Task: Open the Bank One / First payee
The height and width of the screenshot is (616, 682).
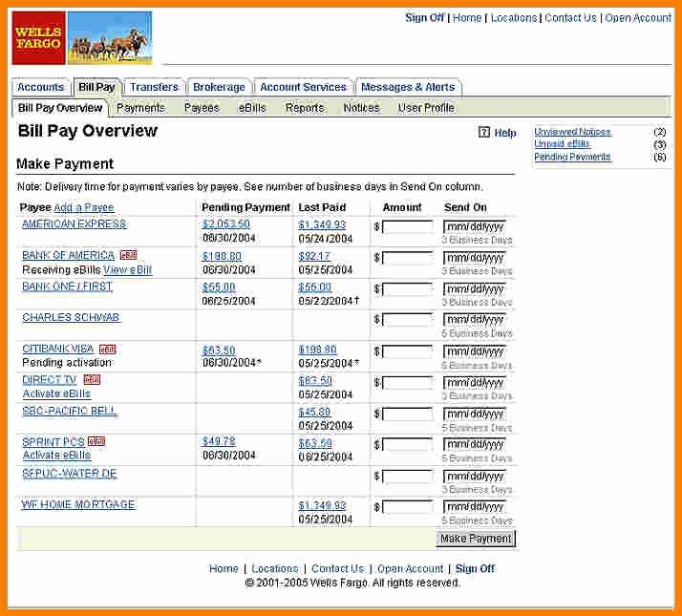Action: pos(68,287)
